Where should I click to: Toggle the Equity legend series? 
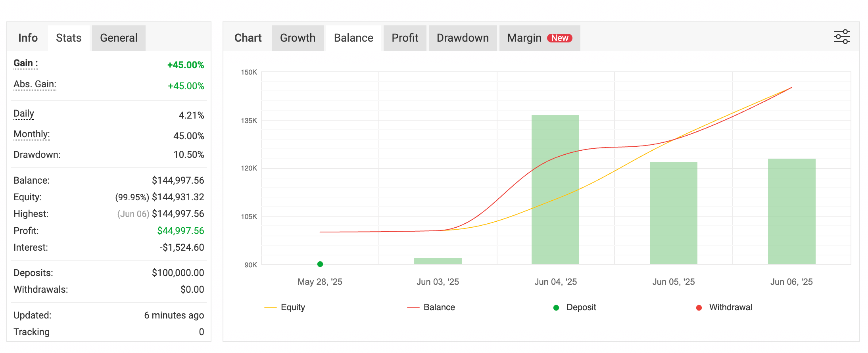[285, 307]
